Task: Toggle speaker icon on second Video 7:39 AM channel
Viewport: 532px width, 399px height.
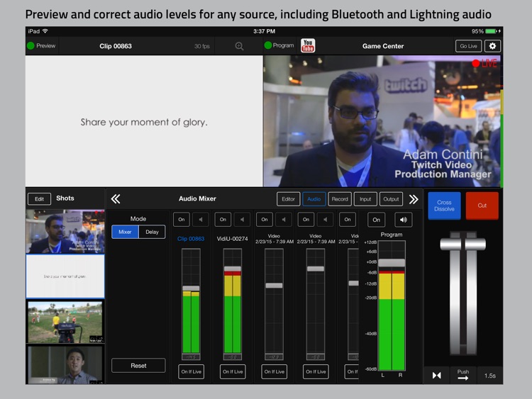Action: [325, 219]
